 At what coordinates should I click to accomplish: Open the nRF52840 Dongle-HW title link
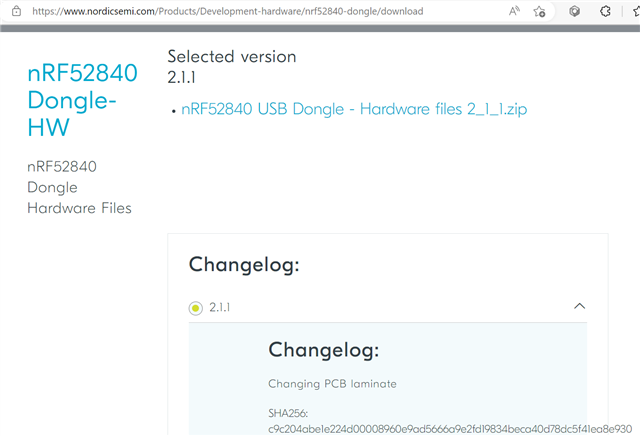tap(82, 100)
